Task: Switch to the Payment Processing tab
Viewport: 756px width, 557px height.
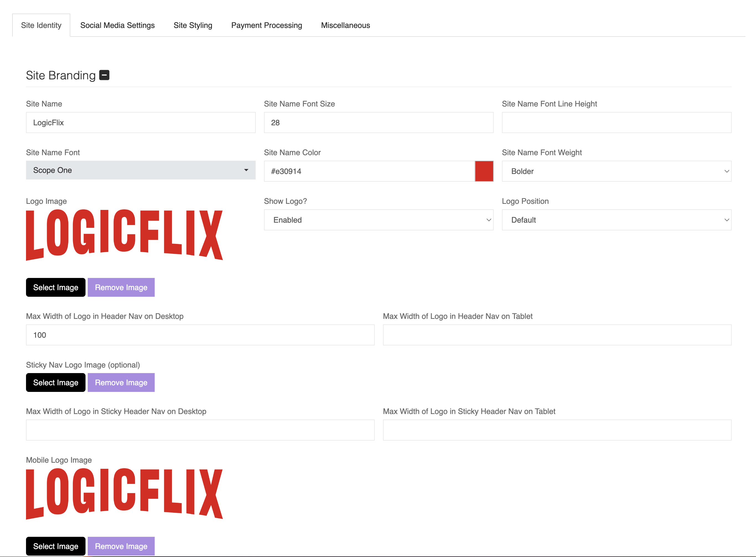Action: point(266,25)
